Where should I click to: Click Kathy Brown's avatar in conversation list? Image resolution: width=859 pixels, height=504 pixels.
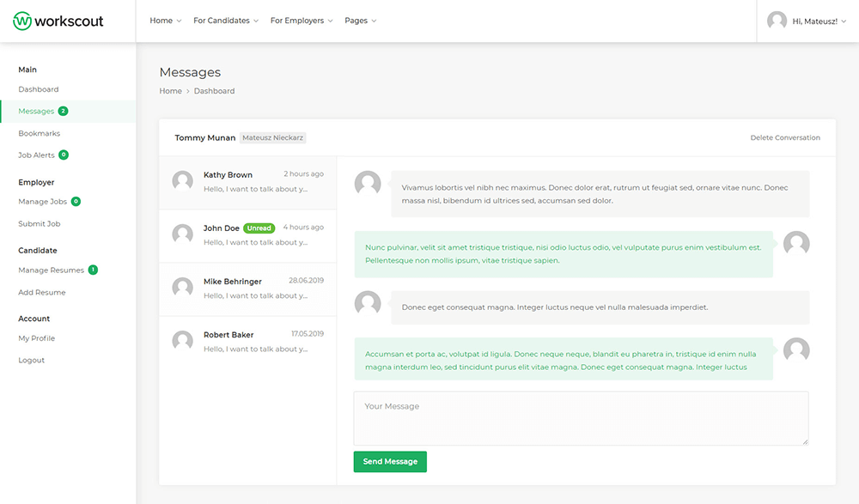click(182, 181)
